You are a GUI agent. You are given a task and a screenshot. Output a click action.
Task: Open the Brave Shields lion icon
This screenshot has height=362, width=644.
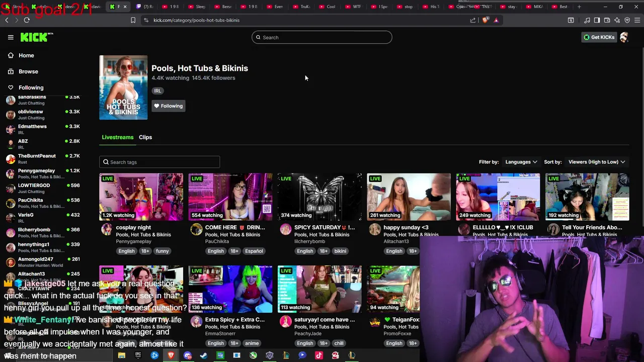point(485,20)
